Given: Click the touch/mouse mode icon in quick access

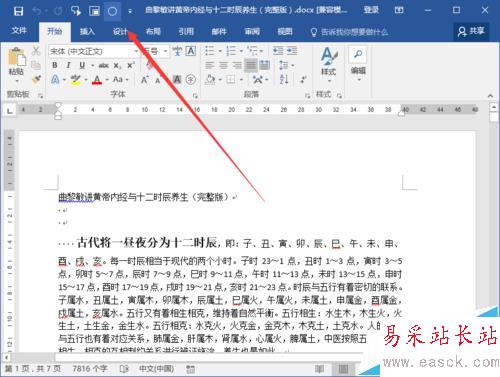Looking at the screenshot, I should (76, 11).
